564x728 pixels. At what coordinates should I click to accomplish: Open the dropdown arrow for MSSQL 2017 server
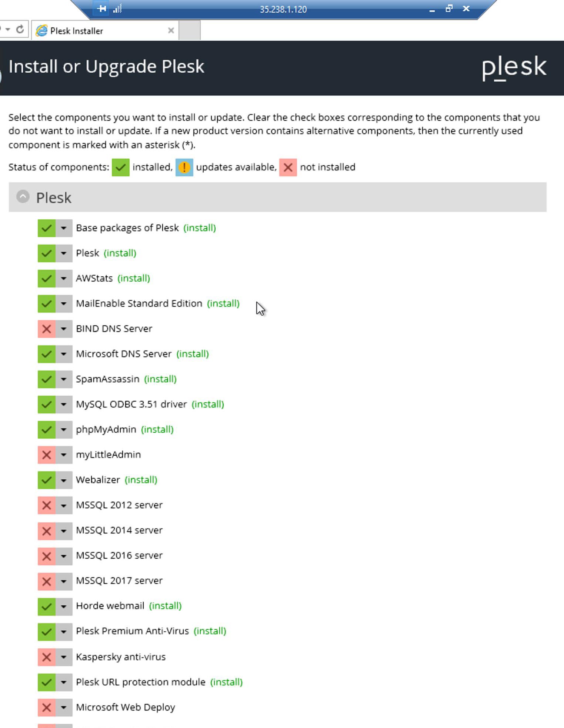point(64,581)
